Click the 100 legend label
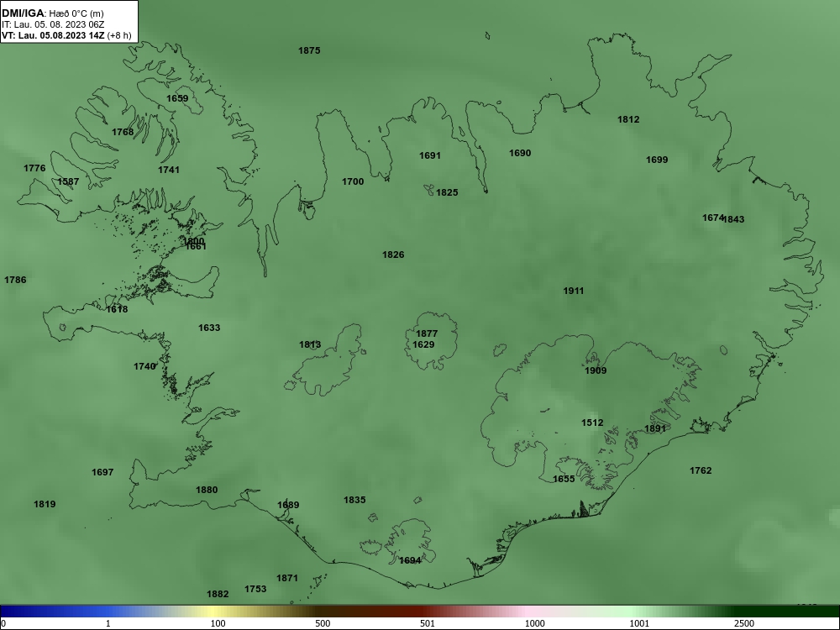 [218, 623]
